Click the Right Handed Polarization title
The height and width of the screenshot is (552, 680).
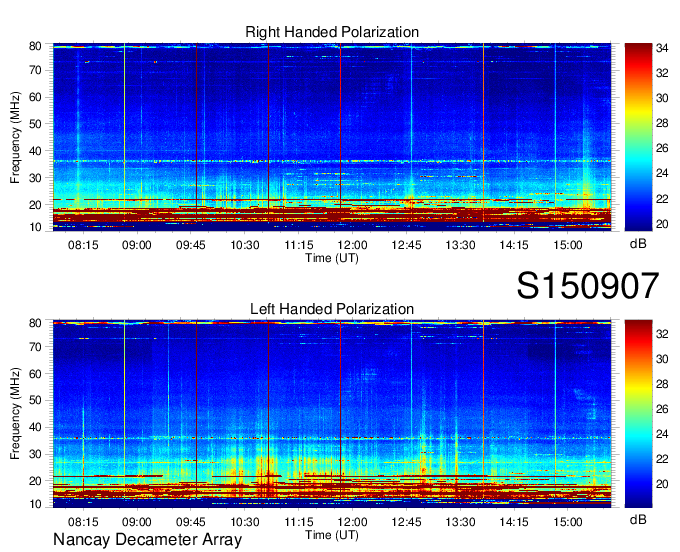[x=332, y=32]
